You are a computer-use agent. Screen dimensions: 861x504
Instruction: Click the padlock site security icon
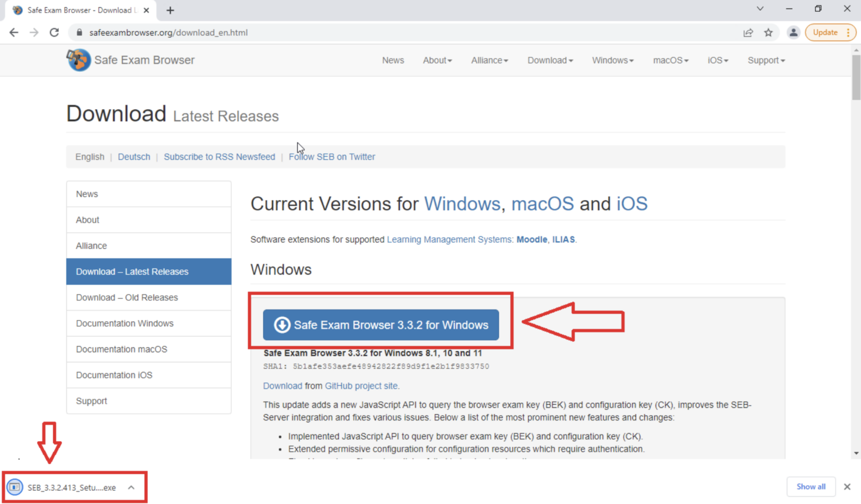point(79,33)
